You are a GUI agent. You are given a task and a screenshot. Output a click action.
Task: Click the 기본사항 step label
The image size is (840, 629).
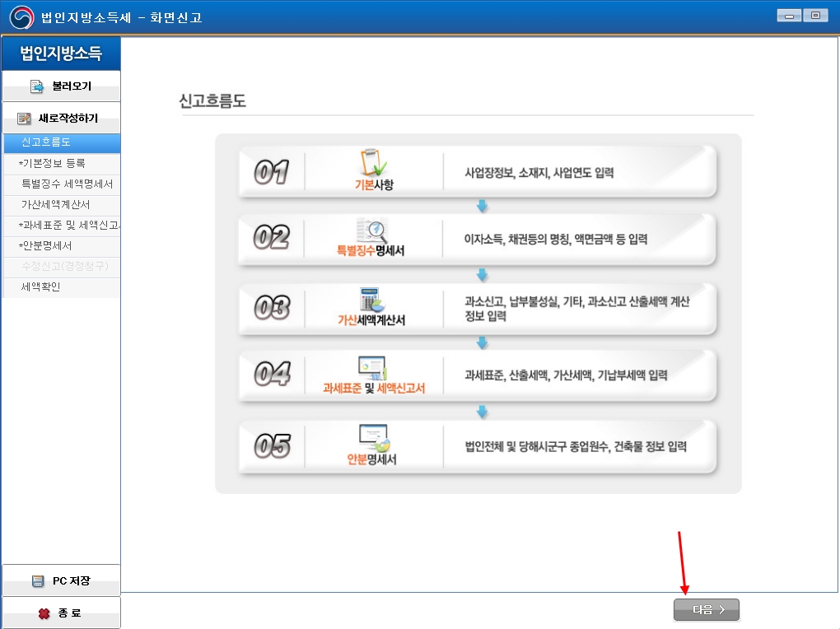point(374,185)
